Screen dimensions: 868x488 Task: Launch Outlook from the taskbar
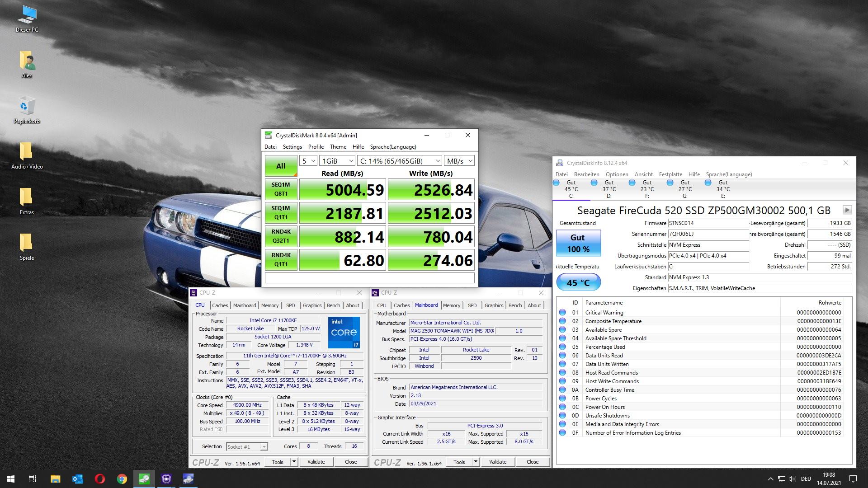pos(77,479)
